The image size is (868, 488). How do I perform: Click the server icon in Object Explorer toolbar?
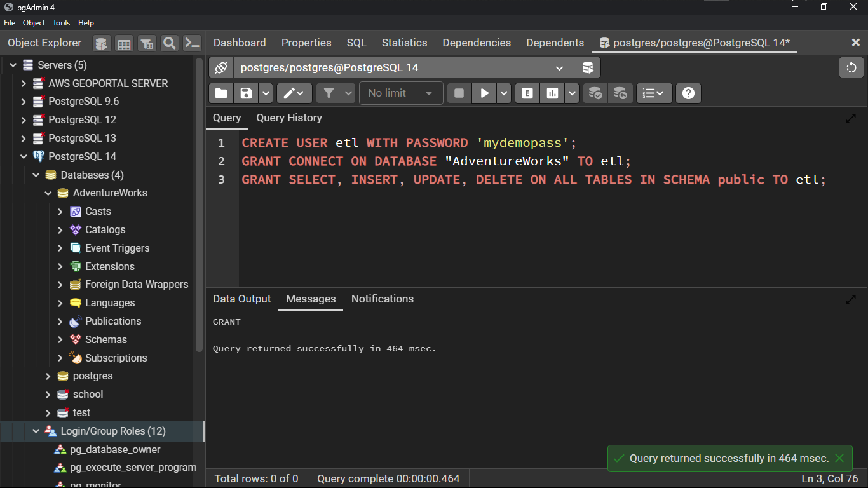point(102,43)
